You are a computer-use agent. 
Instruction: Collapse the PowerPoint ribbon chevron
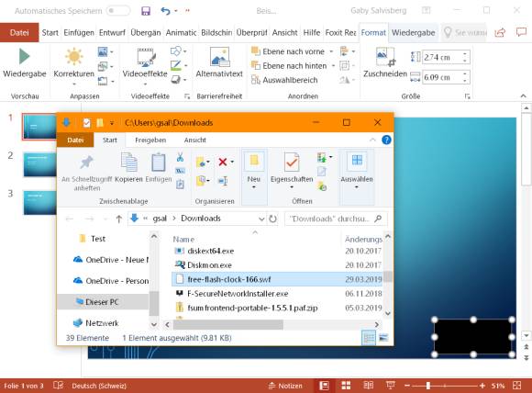point(524,96)
